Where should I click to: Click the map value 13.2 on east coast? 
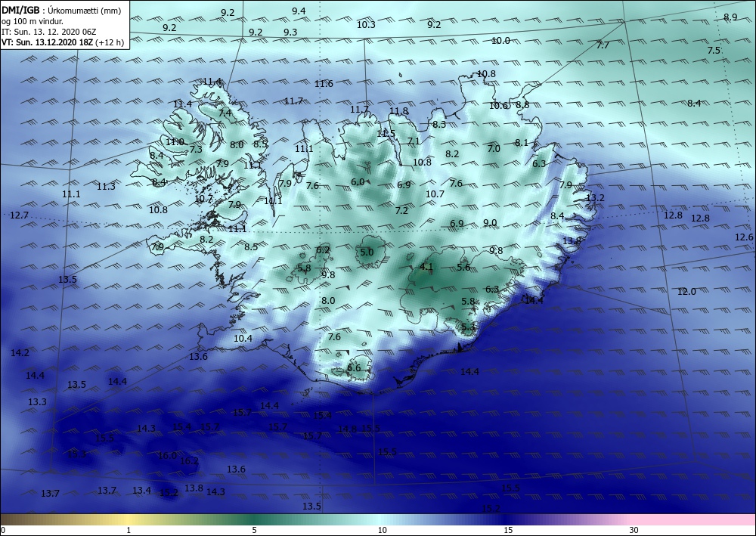coord(595,197)
